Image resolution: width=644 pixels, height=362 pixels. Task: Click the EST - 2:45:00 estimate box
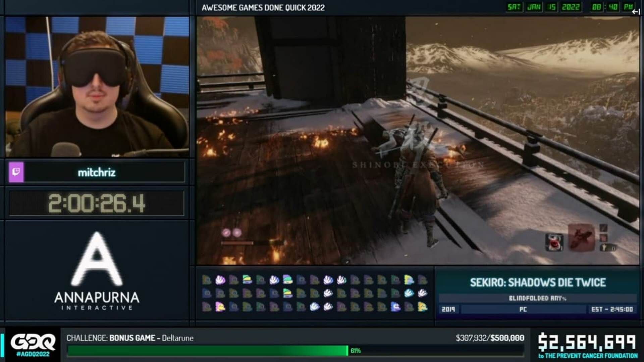tap(612, 309)
